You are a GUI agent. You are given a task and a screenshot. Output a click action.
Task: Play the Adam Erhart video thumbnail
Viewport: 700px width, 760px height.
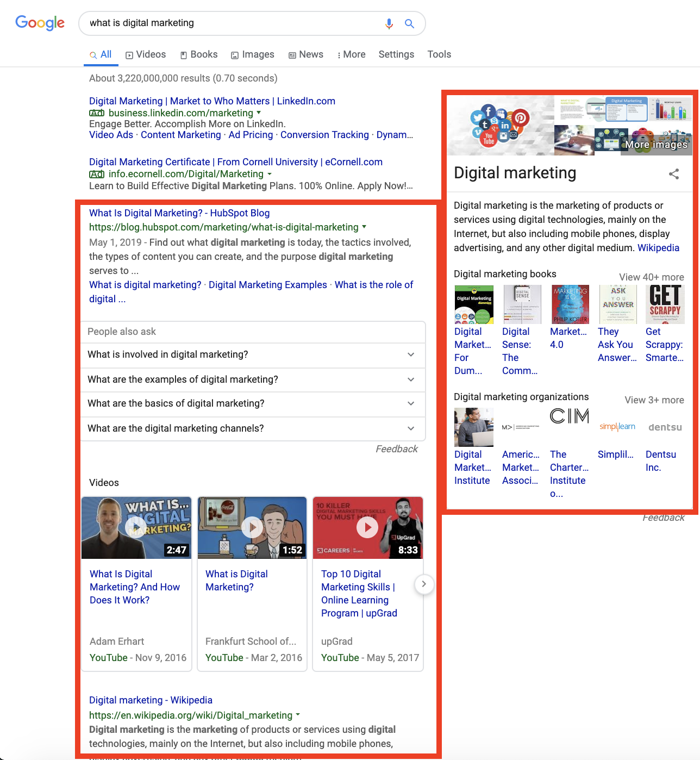pos(136,527)
